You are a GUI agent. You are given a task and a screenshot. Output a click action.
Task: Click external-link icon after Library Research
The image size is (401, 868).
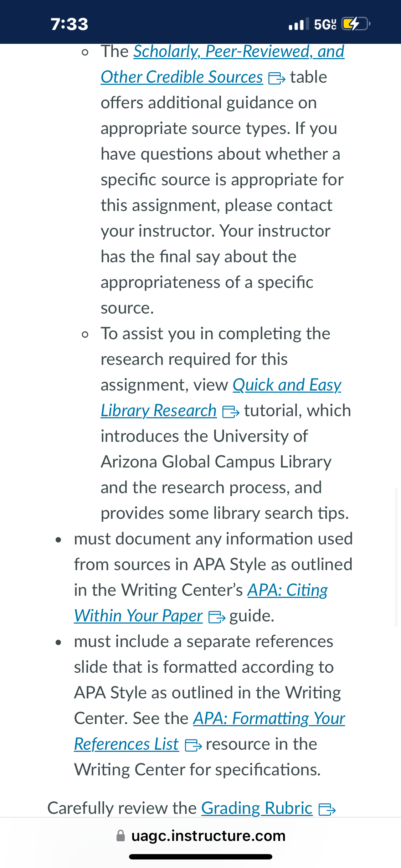pos(231,412)
